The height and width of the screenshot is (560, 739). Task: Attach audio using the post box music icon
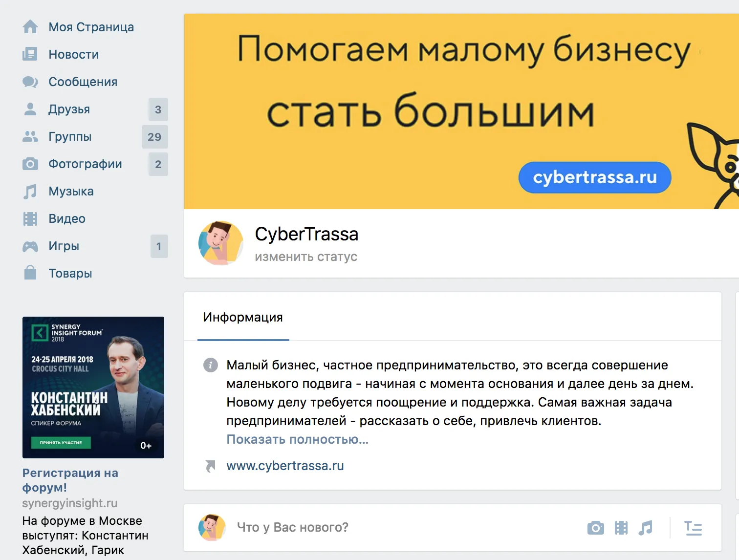click(x=646, y=528)
